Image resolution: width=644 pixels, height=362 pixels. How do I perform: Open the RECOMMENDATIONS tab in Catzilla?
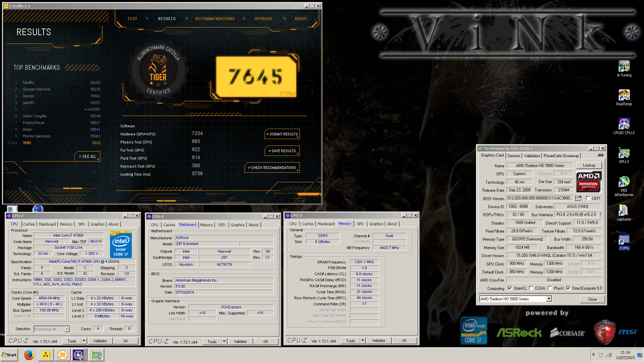click(x=215, y=19)
